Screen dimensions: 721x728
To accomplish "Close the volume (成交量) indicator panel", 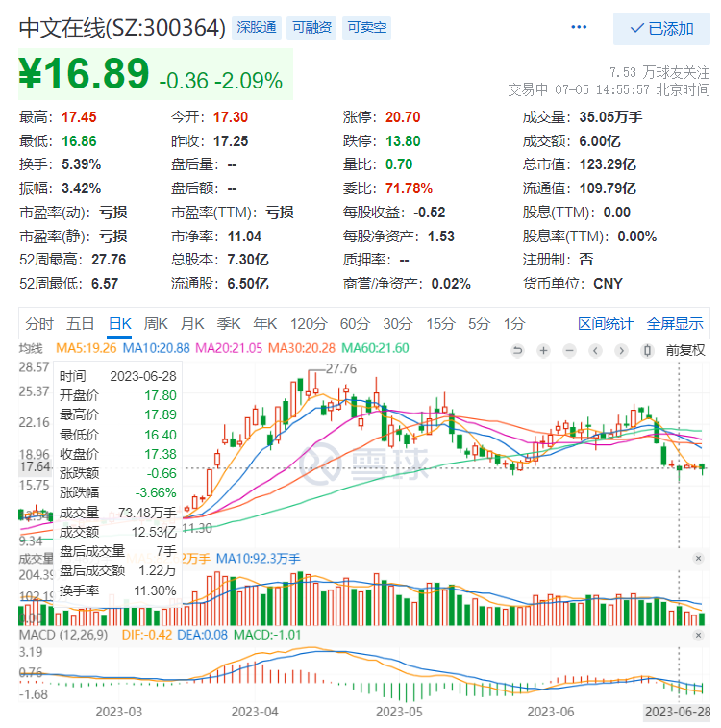I will [699, 558].
